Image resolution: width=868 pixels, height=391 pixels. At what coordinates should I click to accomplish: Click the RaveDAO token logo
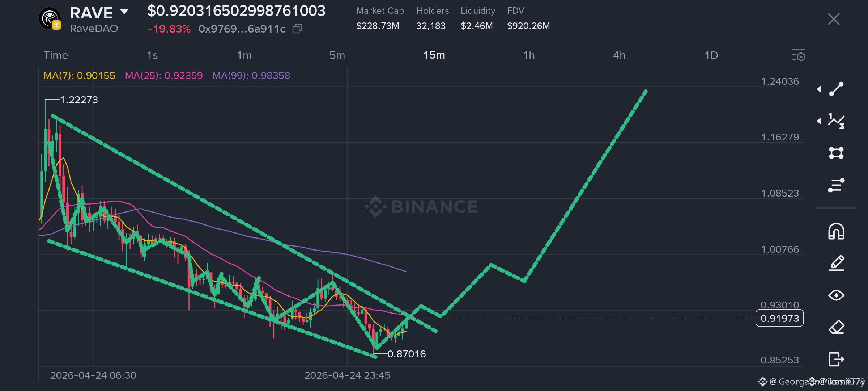click(x=50, y=18)
